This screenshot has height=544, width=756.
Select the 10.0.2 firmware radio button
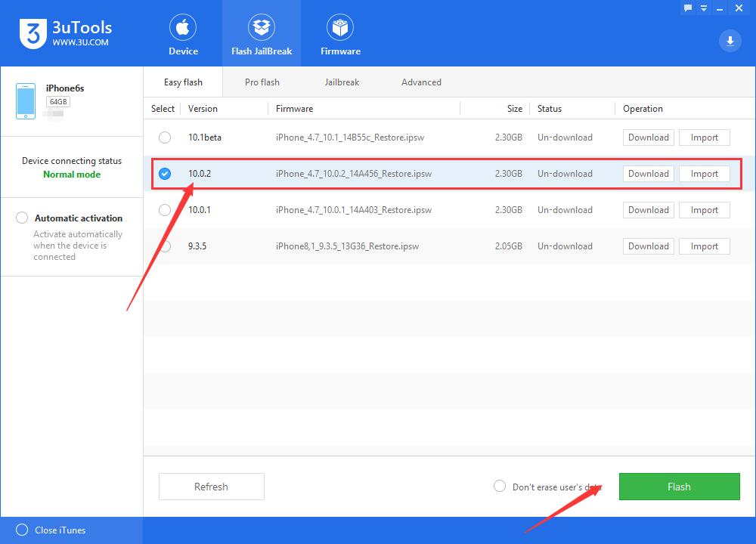tap(165, 174)
